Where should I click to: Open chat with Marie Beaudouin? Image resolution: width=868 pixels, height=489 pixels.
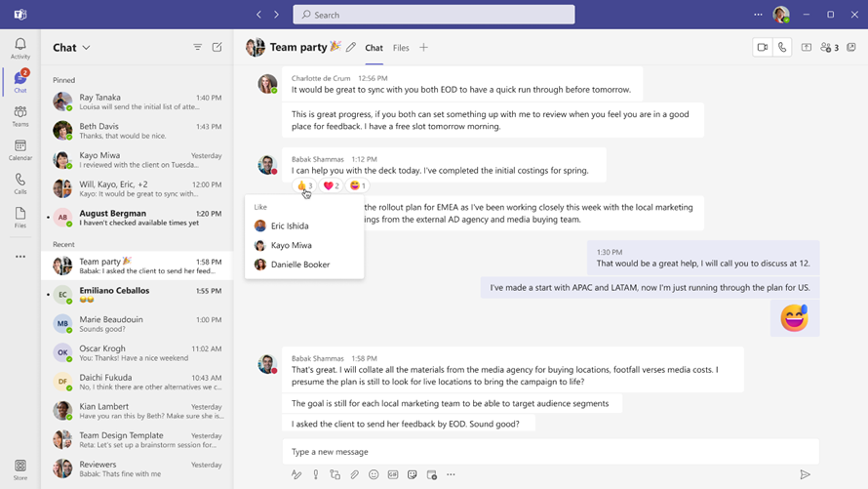click(138, 324)
